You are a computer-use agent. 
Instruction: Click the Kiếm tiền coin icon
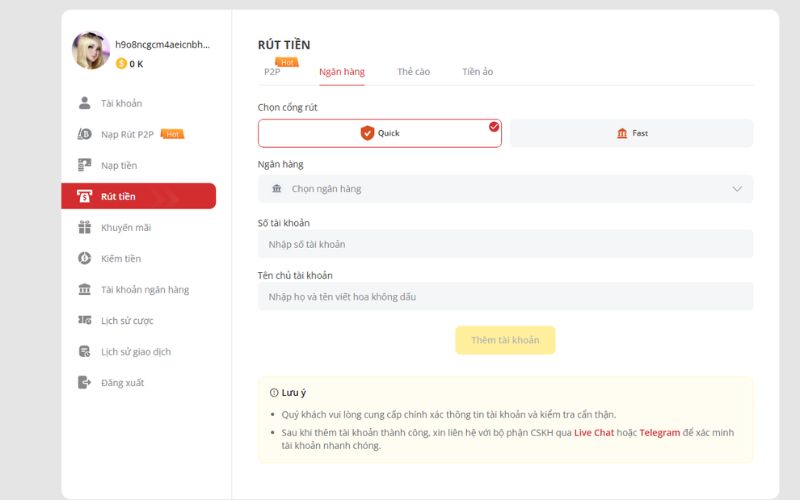84,258
